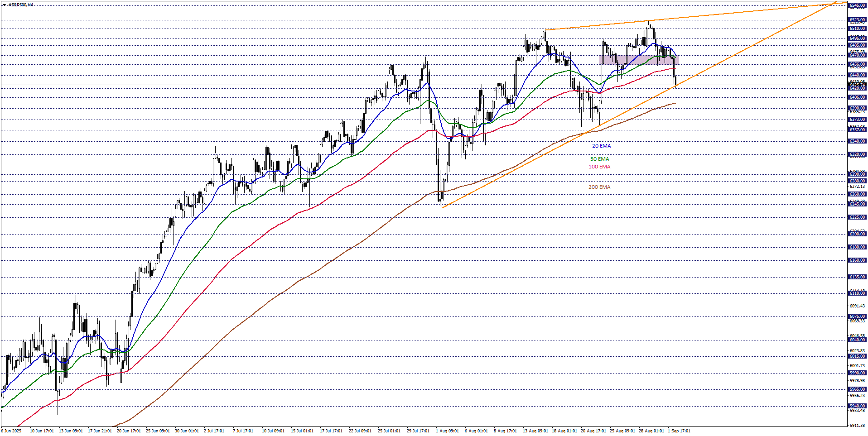Image resolution: width=868 pixels, height=436 pixels.
Task: Select the 50 EMA label
Action: coord(599,159)
